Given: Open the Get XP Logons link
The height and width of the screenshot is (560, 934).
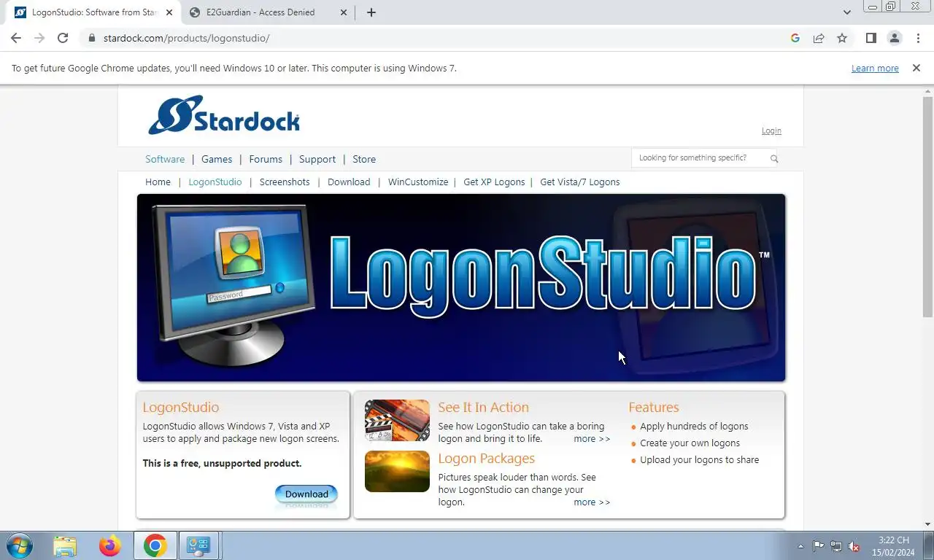Looking at the screenshot, I should [494, 182].
